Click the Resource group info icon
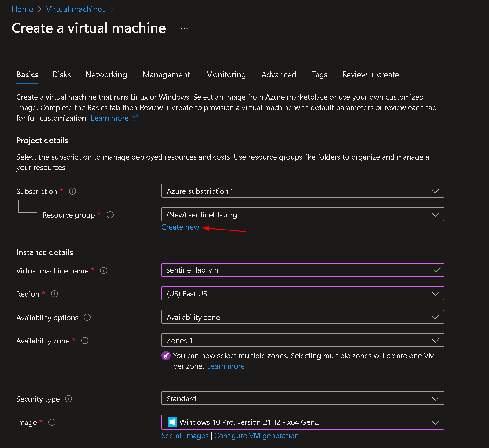Image resolution: width=489 pixels, height=448 pixels. (x=110, y=215)
